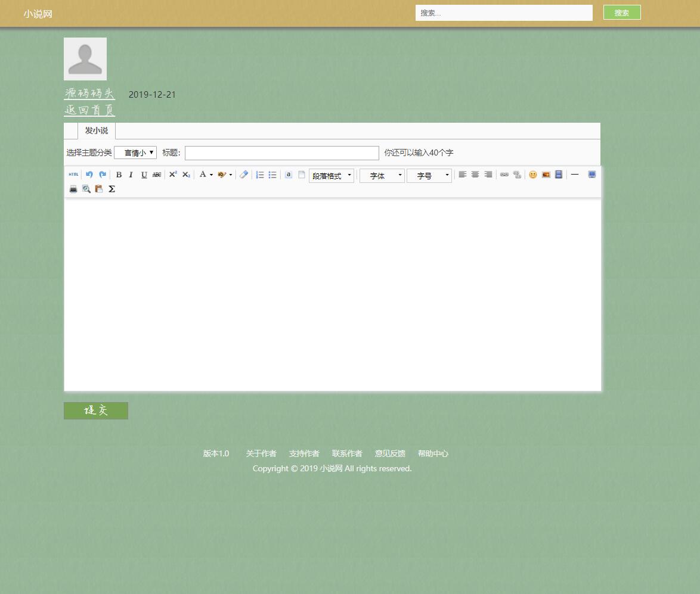Select the 发小说 tab
Viewport: 700px width, 594px height.
pos(96,130)
